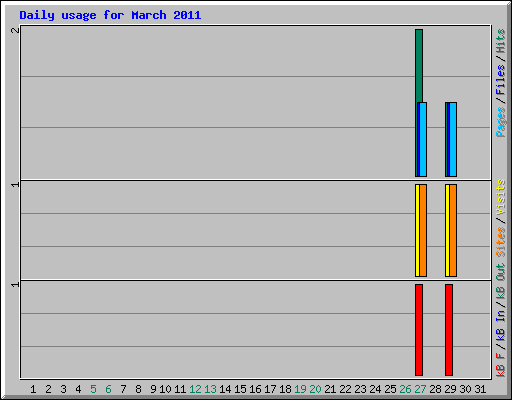Click day 15 on the x-axis
512x400 pixels.
pos(240,389)
